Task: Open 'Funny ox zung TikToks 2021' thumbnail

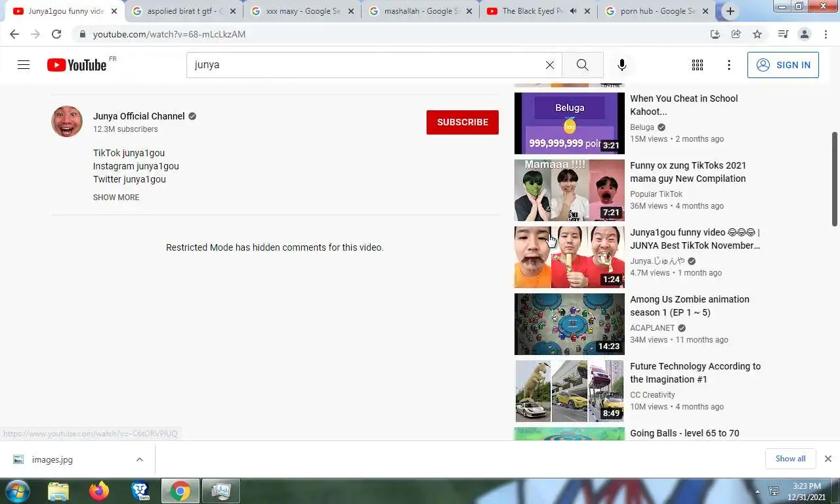Action: coord(570,190)
